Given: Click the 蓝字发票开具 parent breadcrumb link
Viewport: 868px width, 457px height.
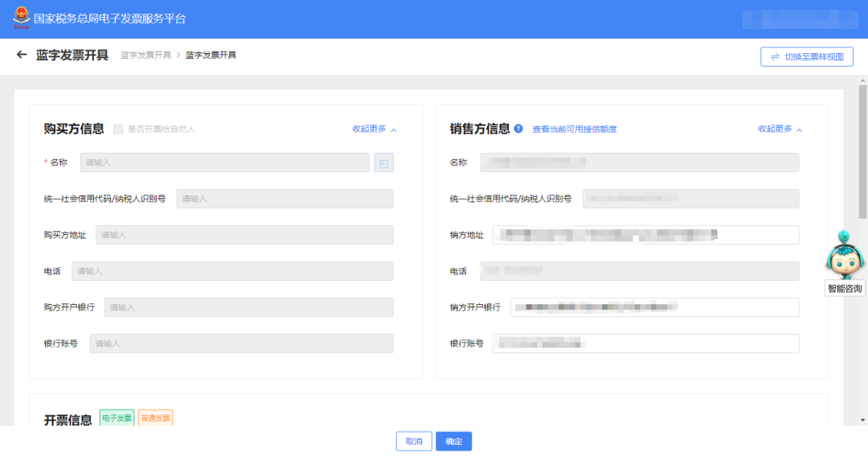Looking at the screenshot, I should coord(145,56).
